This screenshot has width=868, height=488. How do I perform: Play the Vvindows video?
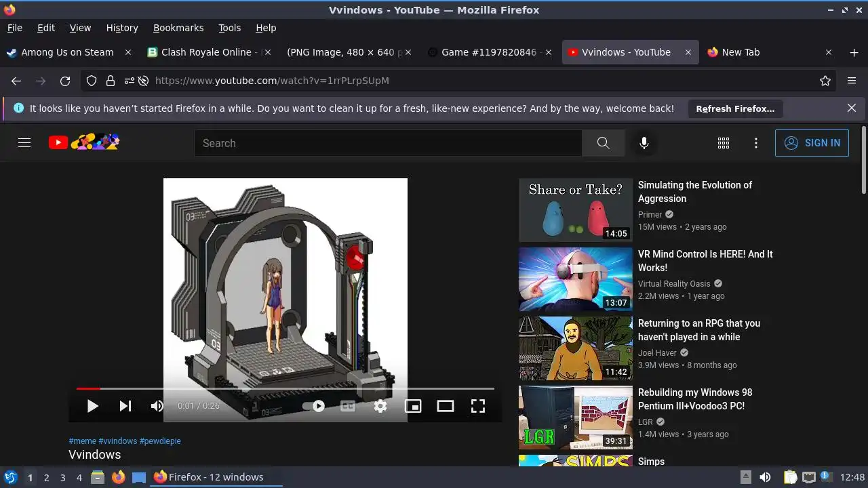(x=93, y=406)
